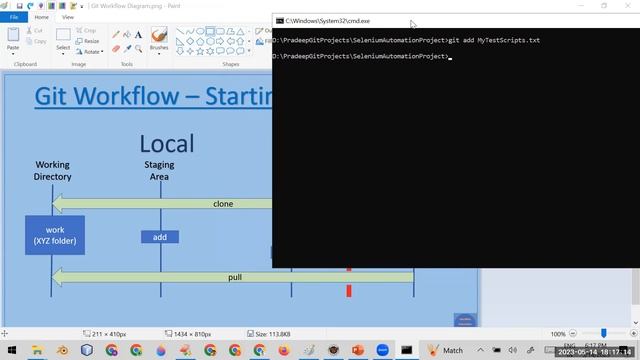Select the Color picker eyedropper tool

pyautogui.click(x=127, y=49)
